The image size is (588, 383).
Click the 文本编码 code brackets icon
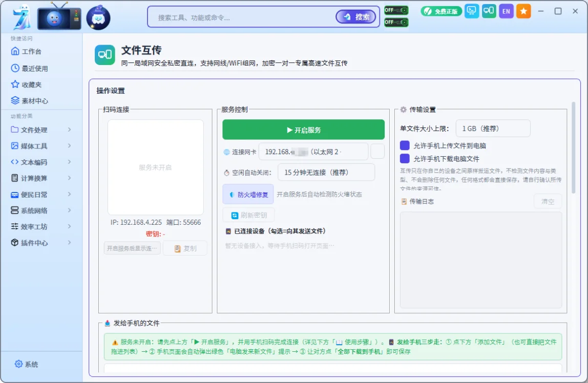click(15, 162)
